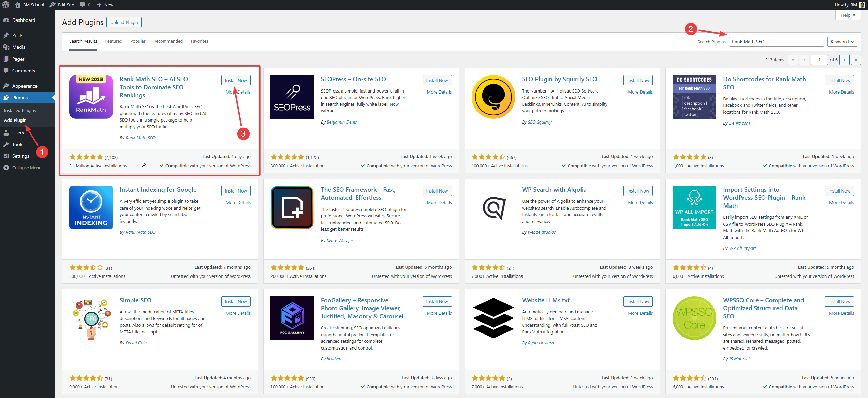Open author link JS Morisset
This screenshot has width=868, height=398.
(739, 359)
